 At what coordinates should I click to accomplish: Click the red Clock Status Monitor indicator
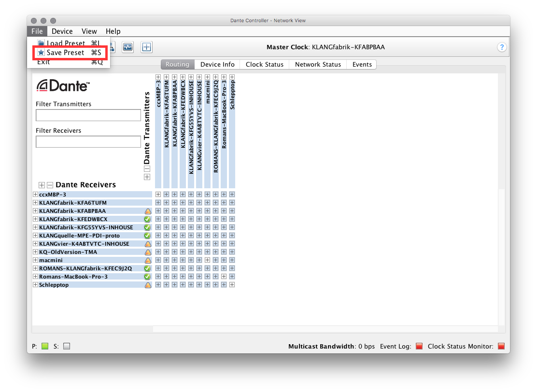coord(501,346)
